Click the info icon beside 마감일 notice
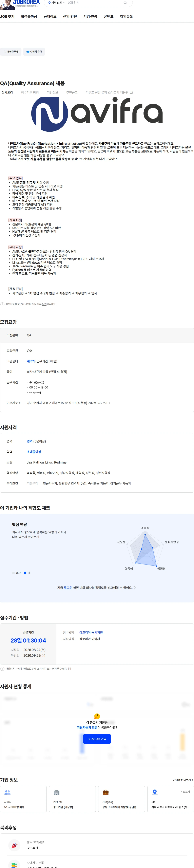Viewport: 194px width, 868px height. coord(2,669)
